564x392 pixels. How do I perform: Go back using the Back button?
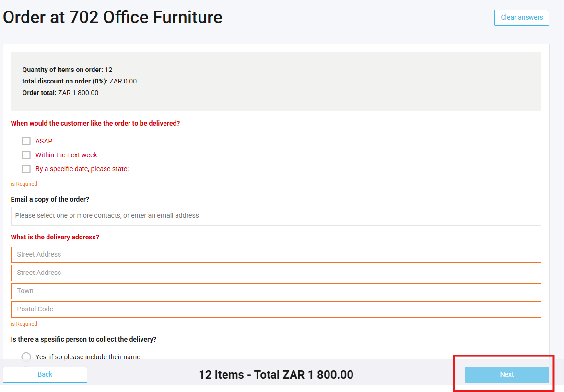(45, 375)
